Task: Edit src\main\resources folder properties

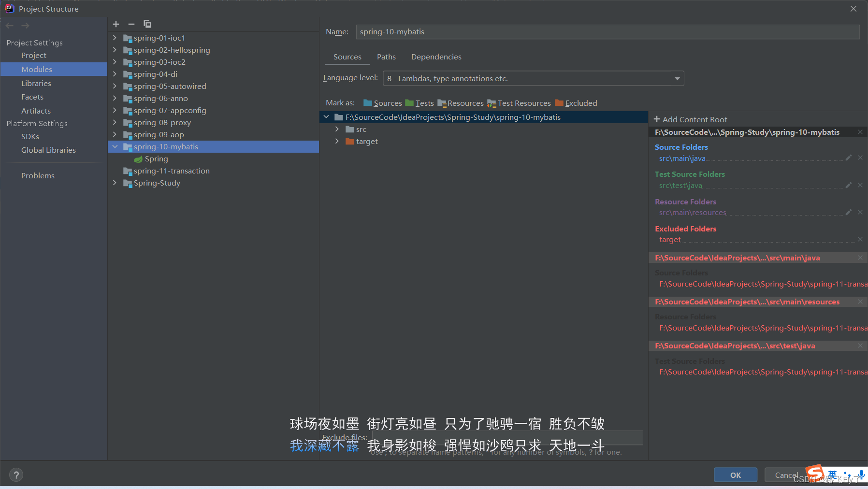Action: pos(848,212)
